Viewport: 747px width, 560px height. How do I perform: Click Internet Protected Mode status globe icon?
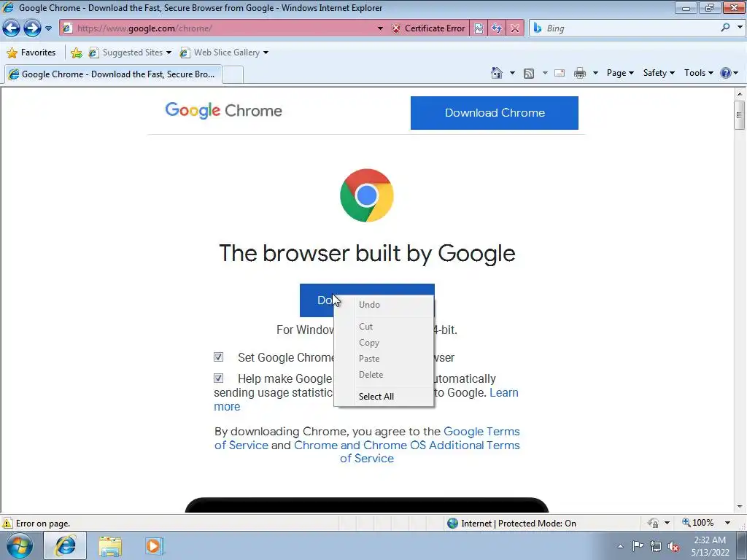[452, 523]
